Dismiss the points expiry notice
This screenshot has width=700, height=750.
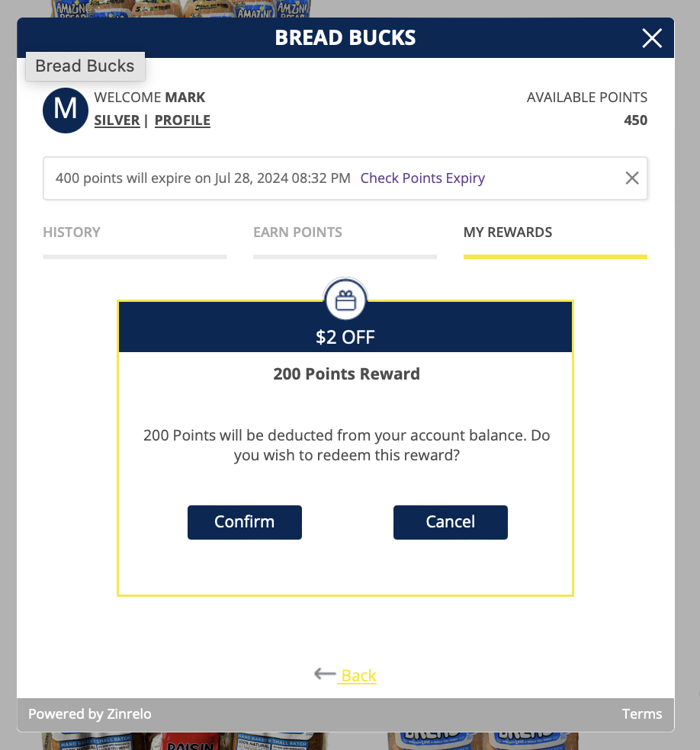tap(631, 178)
